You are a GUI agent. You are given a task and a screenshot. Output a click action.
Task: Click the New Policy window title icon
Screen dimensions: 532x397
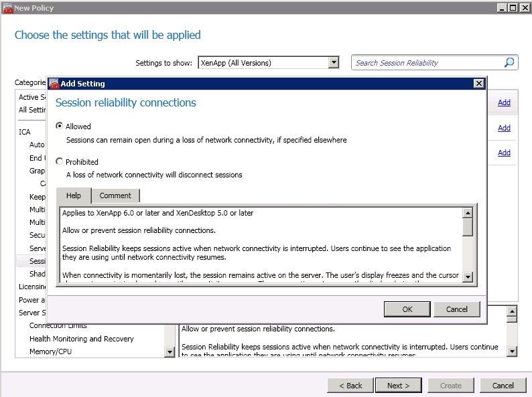(x=7, y=8)
